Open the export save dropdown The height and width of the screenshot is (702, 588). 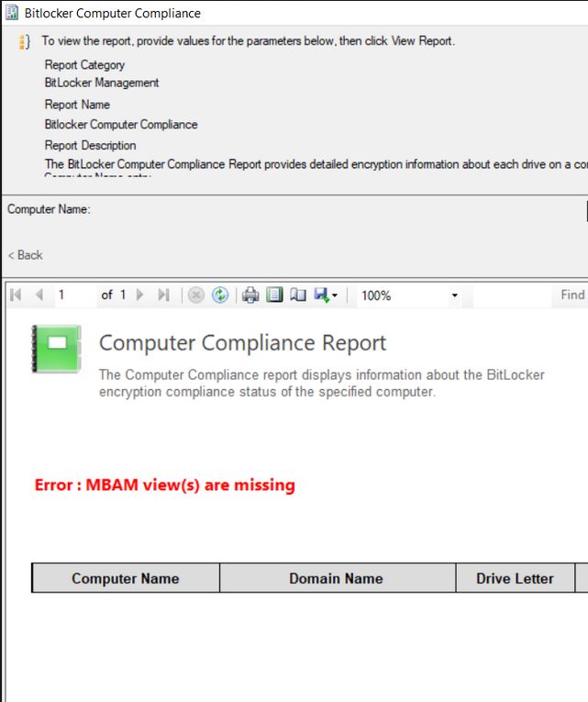pos(326,295)
